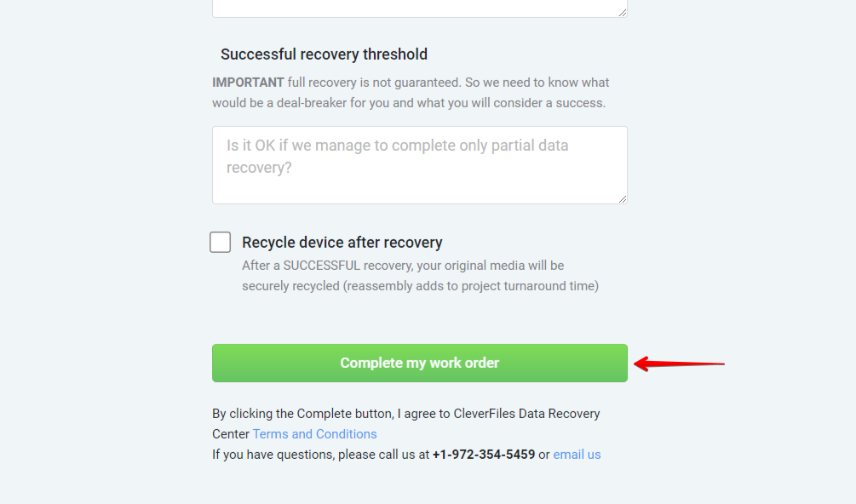The width and height of the screenshot is (856, 504).
Task: Click the recovery threshold textarea resize handle
Action: pos(623,198)
